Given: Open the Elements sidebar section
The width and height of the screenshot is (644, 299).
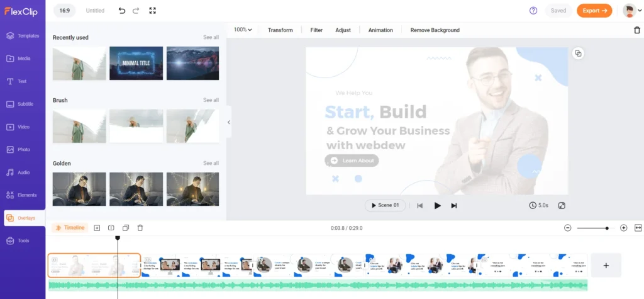Looking at the screenshot, I should (23, 195).
